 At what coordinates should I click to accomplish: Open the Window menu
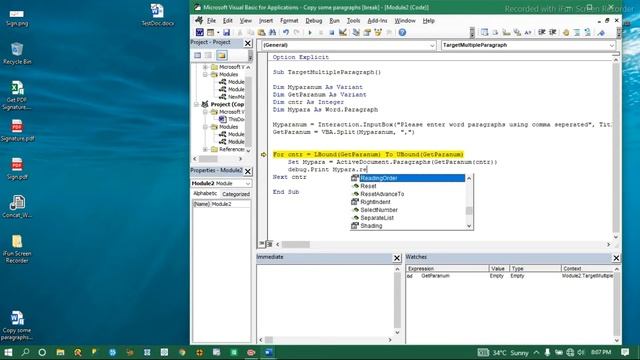point(405,20)
